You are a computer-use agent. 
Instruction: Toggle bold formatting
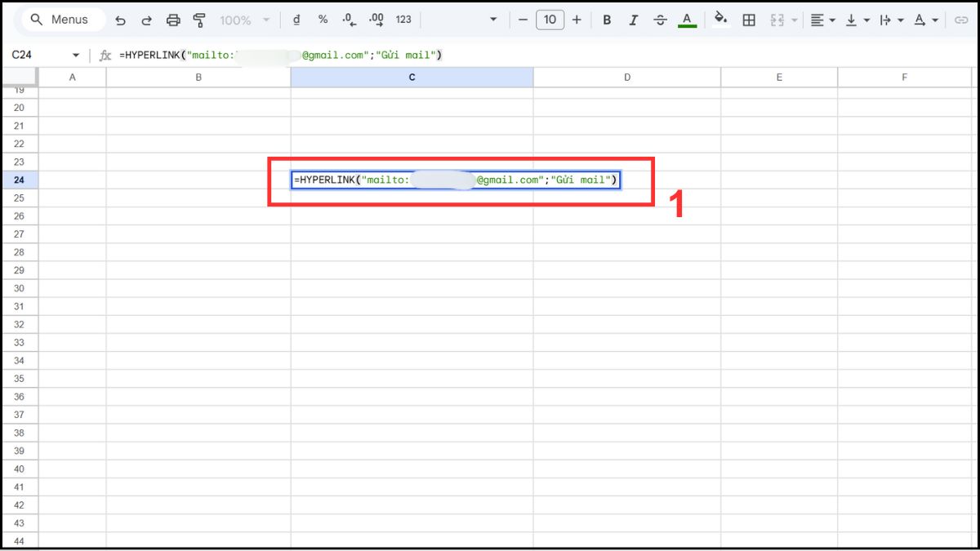click(x=607, y=20)
